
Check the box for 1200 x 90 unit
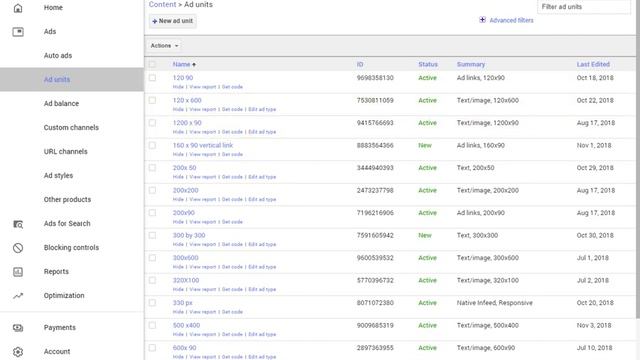(152, 122)
